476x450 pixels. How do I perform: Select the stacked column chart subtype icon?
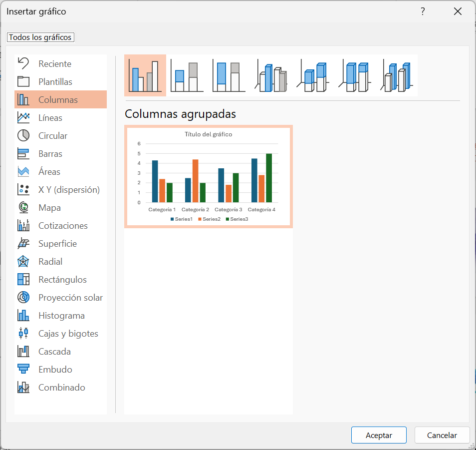click(x=187, y=75)
